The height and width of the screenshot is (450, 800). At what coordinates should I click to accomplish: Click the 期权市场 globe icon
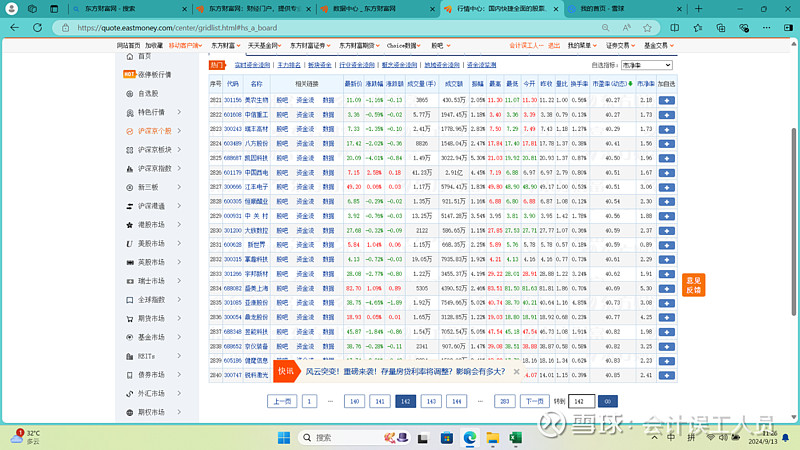pos(130,413)
